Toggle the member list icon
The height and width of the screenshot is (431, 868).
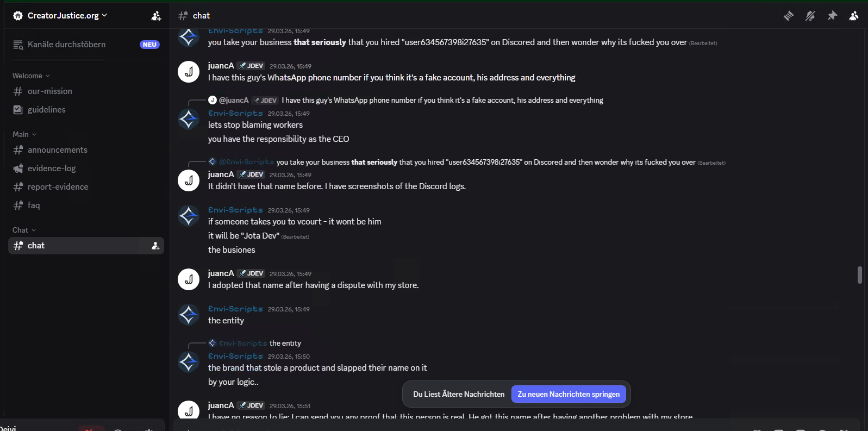(854, 16)
